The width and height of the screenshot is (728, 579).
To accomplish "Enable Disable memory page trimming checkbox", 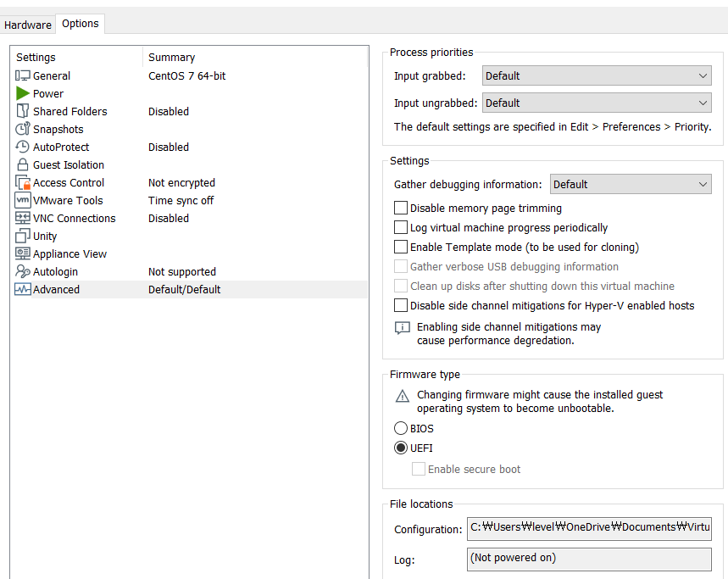I will coord(401,208).
